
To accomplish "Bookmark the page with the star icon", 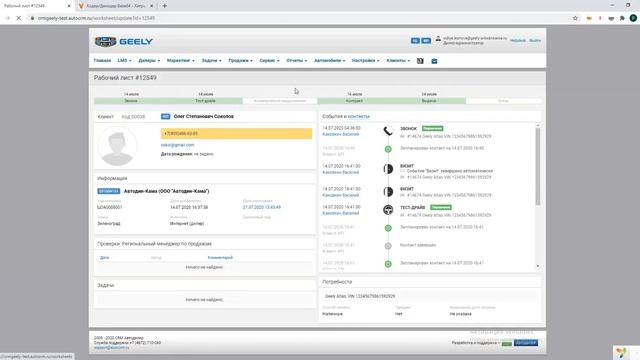I will pyautogui.click(x=576, y=18).
